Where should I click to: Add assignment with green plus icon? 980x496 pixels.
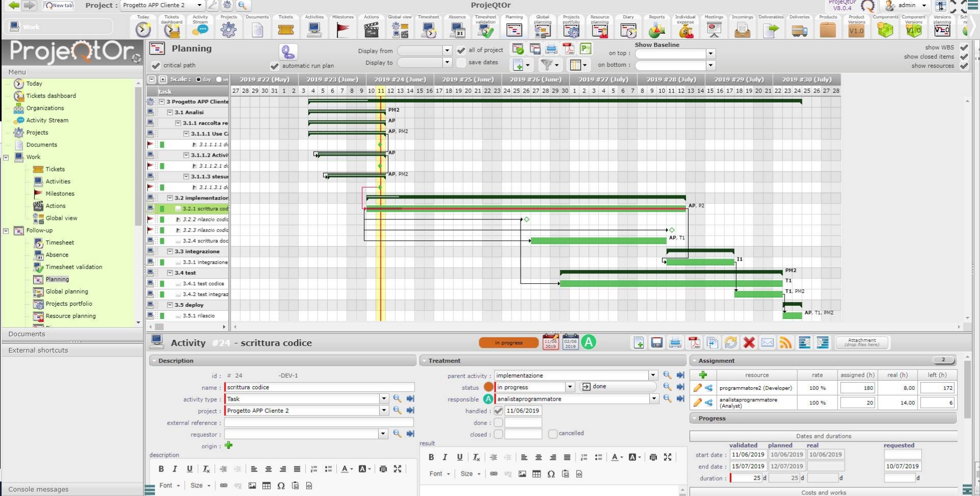click(703, 375)
